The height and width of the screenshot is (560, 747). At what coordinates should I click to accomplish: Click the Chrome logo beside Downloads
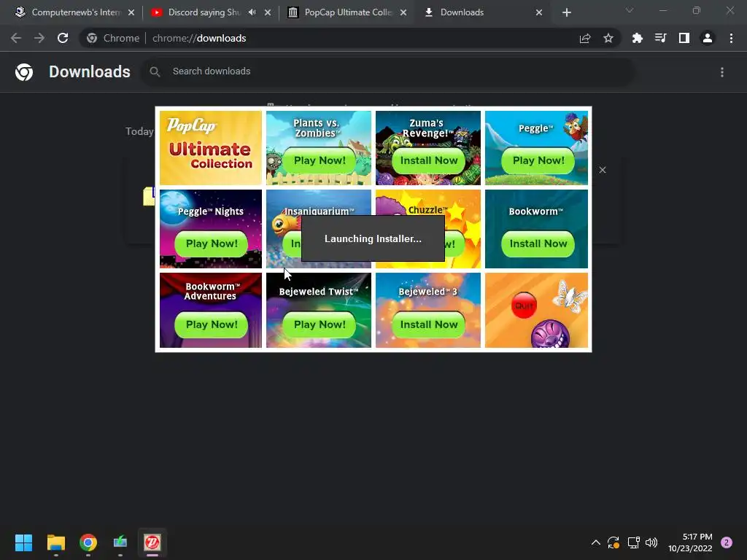(24, 72)
